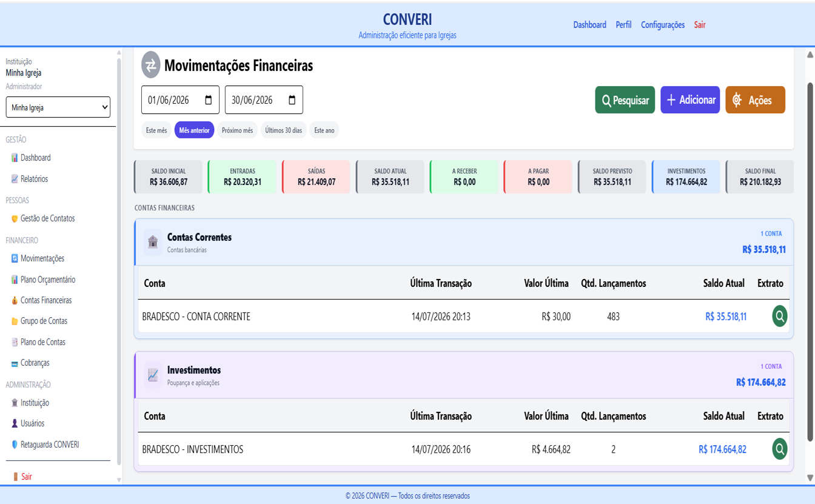This screenshot has width=815, height=504.
Task: Select the Próximo mês period filter
Action: 237,130
